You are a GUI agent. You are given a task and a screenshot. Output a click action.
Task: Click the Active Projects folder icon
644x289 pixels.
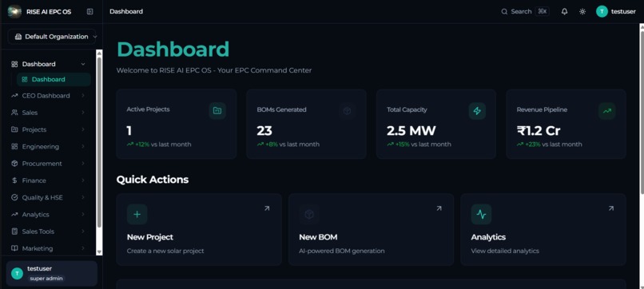(x=217, y=111)
